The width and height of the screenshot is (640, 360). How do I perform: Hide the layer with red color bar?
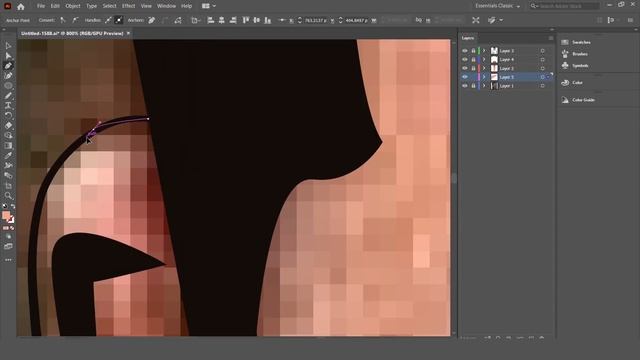464,68
